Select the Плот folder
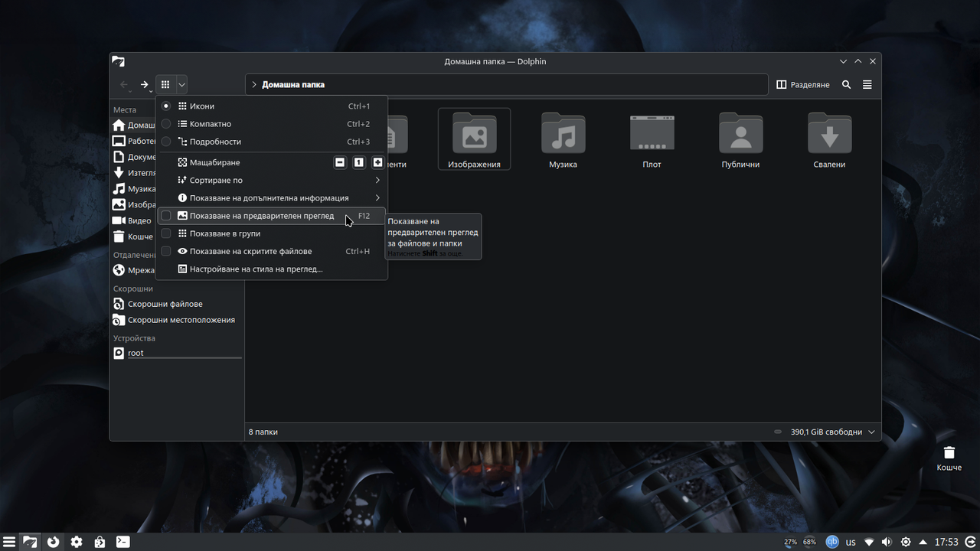980x551 pixels. (x=652, y=139)
